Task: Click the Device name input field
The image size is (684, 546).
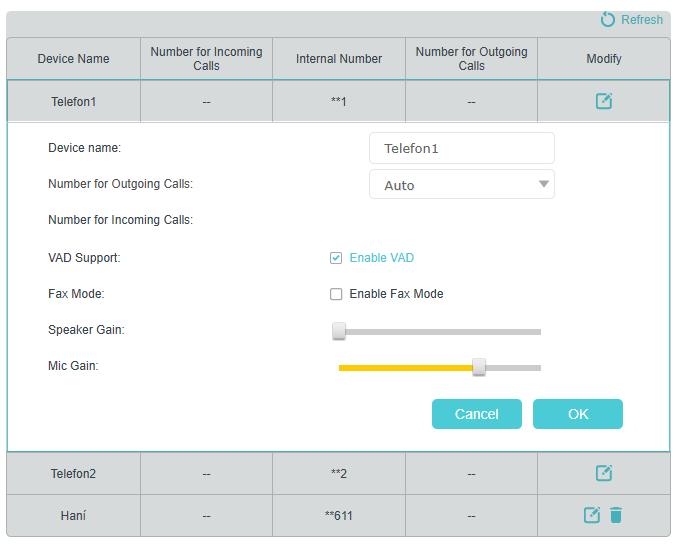Action: tap(462, 148)
